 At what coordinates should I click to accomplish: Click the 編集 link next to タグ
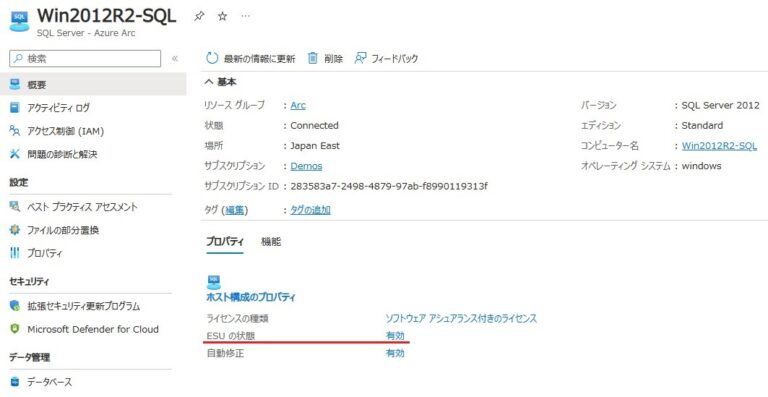click(235, 210)
